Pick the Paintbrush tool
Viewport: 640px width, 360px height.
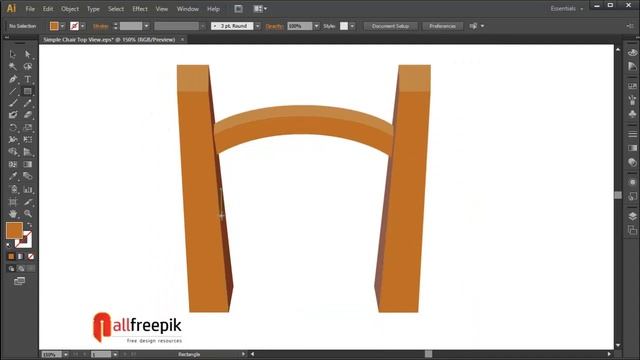[x=13, y=103]
